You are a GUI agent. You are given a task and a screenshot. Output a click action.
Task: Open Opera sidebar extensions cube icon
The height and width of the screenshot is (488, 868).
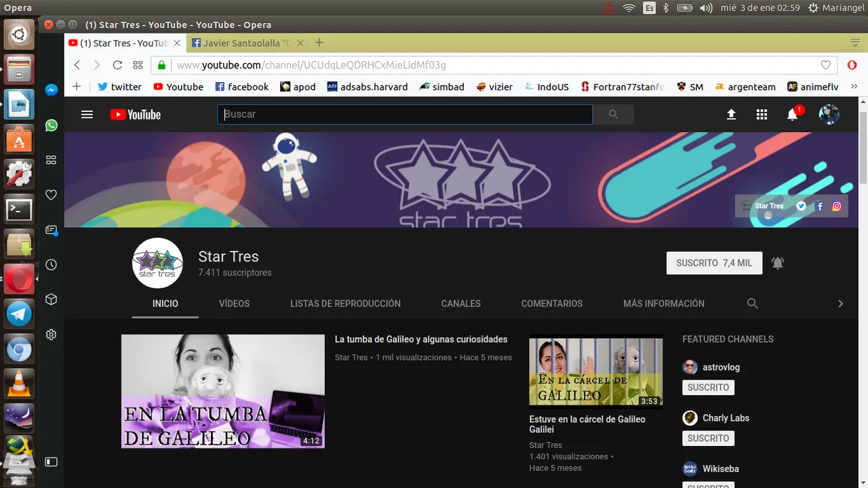pos(51,299)
